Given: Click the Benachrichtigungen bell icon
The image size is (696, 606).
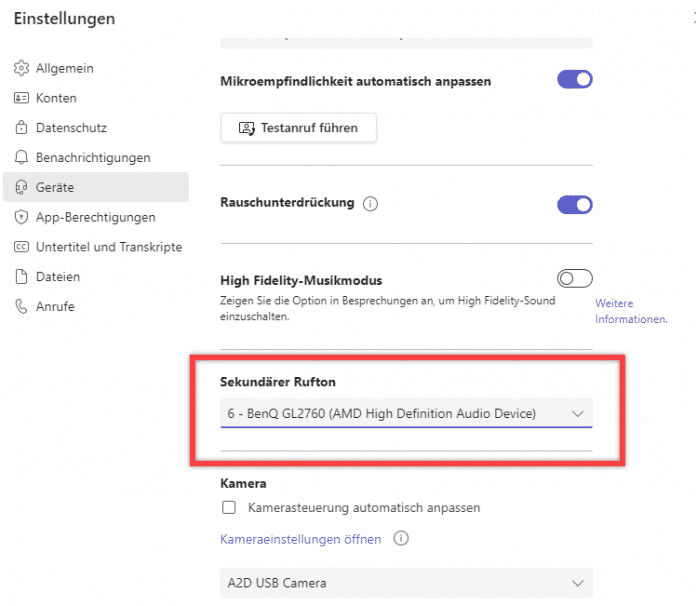Looking at the screenshot, I should coord(21,158).
